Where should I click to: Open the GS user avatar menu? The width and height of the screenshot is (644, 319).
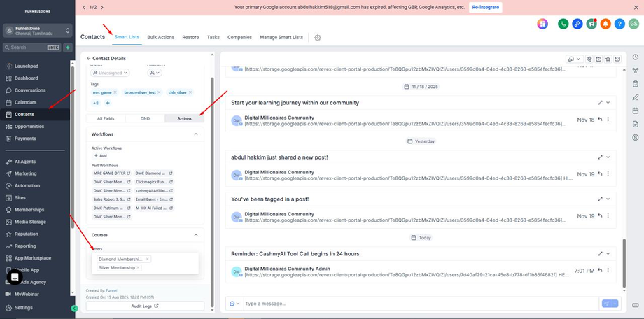(x=633, y=24)
